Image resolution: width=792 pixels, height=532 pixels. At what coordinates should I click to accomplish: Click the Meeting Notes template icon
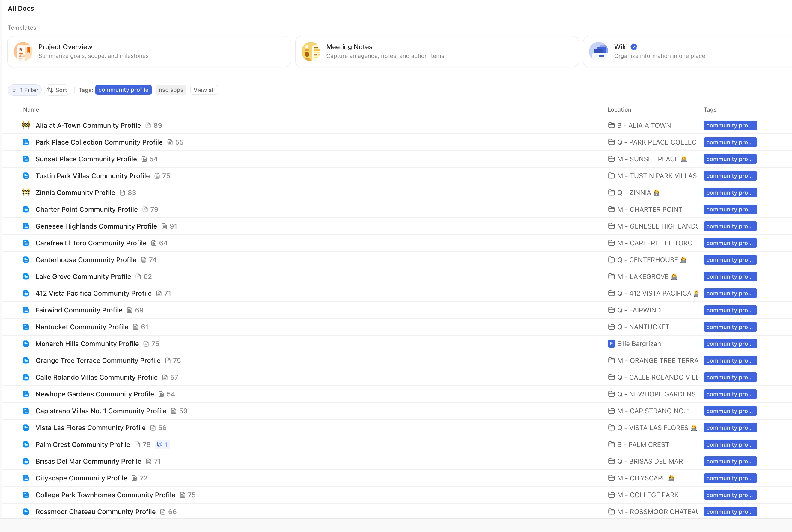[311, 52]
